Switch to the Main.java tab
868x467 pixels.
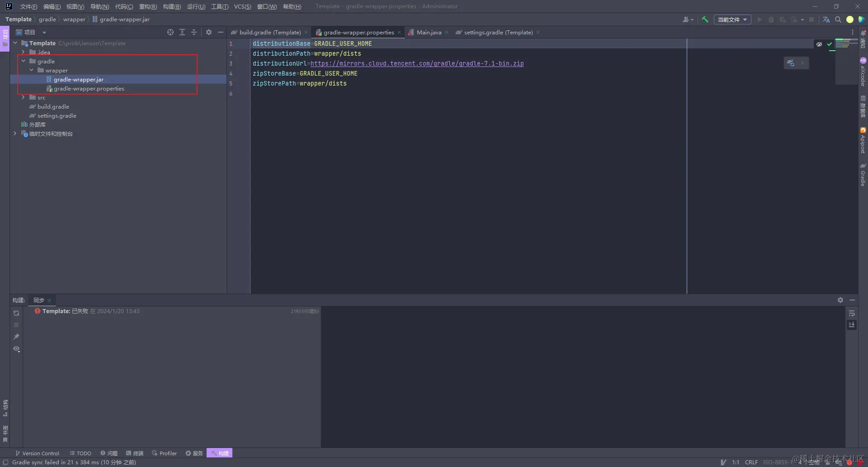pyautogui.click(x=429, y=32)
